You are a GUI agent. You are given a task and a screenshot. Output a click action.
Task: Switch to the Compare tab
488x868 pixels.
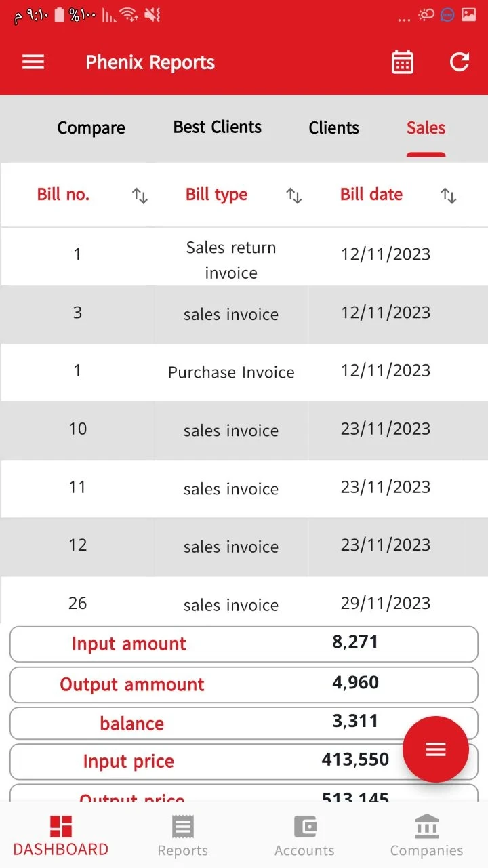91,128
